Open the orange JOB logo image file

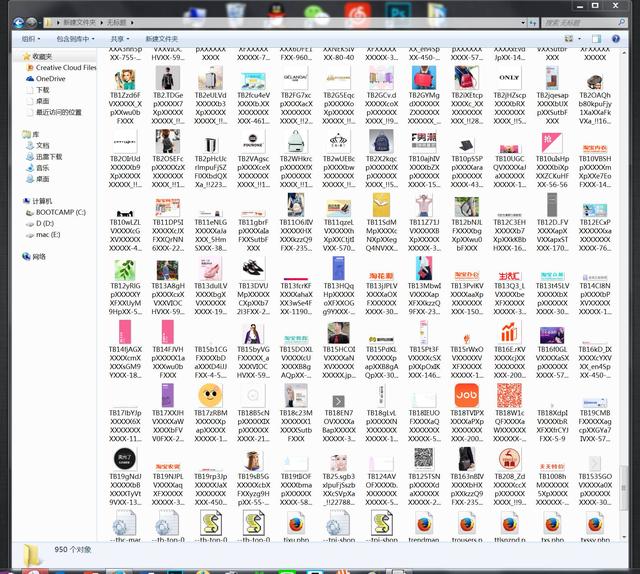(467, 395)
